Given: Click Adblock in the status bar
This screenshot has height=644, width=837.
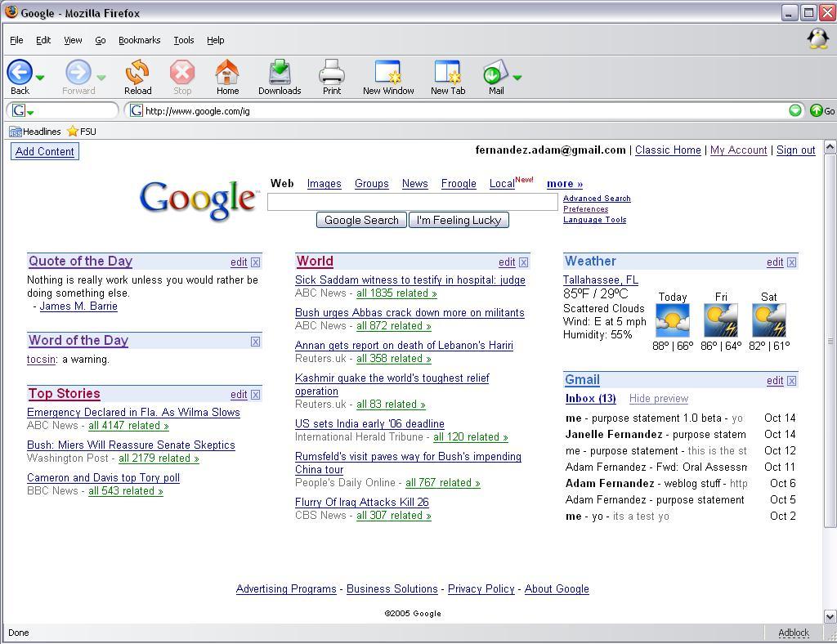Looking at the screenshot, I should coord(794,633).
